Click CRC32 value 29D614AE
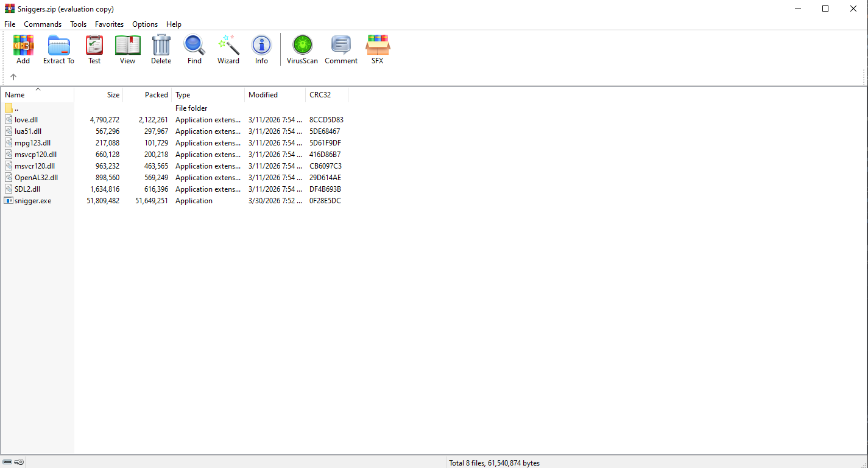The image size is (868, 468). [325, 178]
